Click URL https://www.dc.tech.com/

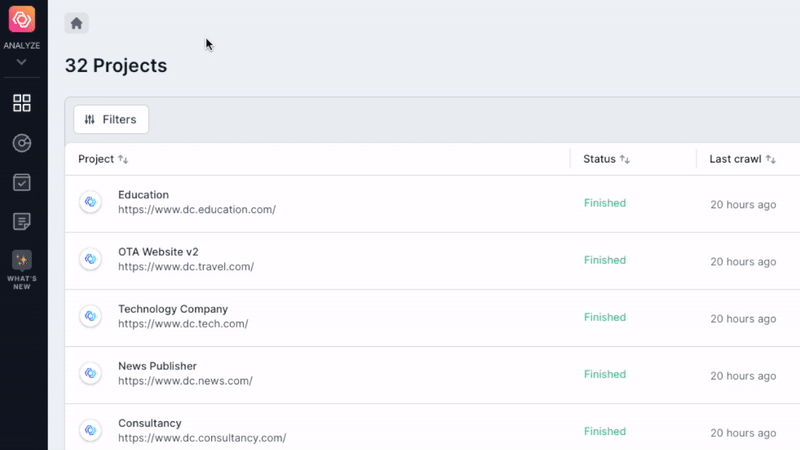pyautogui.click(x=183, y=324)
